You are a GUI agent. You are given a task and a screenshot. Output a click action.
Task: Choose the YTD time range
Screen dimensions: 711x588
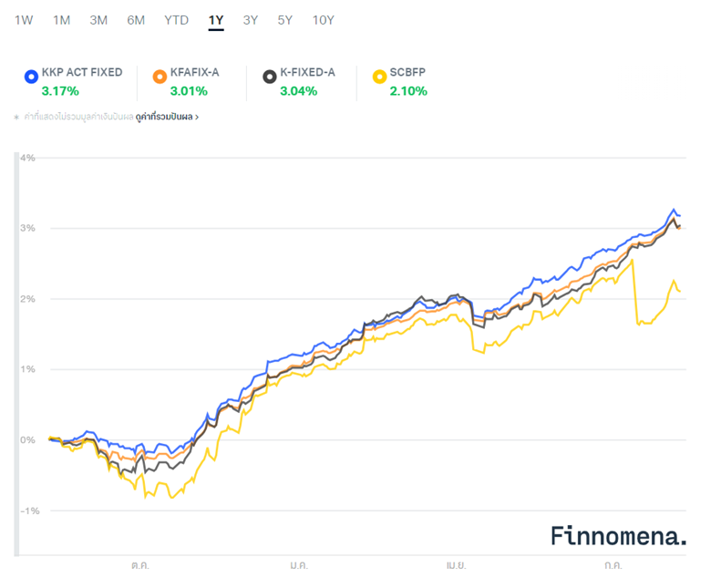(177, 20)
